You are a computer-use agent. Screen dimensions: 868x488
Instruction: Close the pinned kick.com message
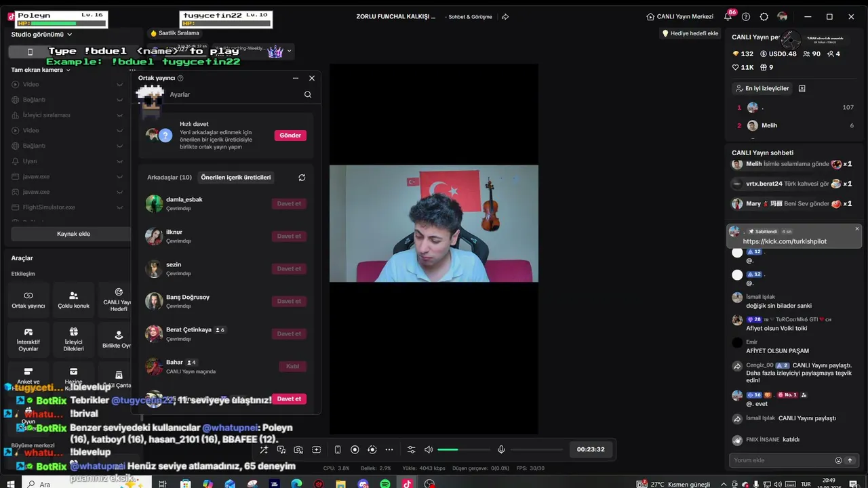click(857, 229)
